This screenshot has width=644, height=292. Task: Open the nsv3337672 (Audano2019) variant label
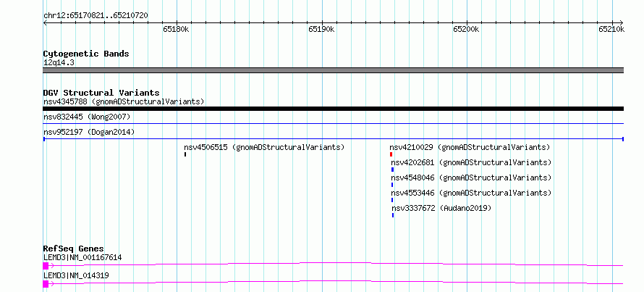pyautogui.click(x=441, y=208)
